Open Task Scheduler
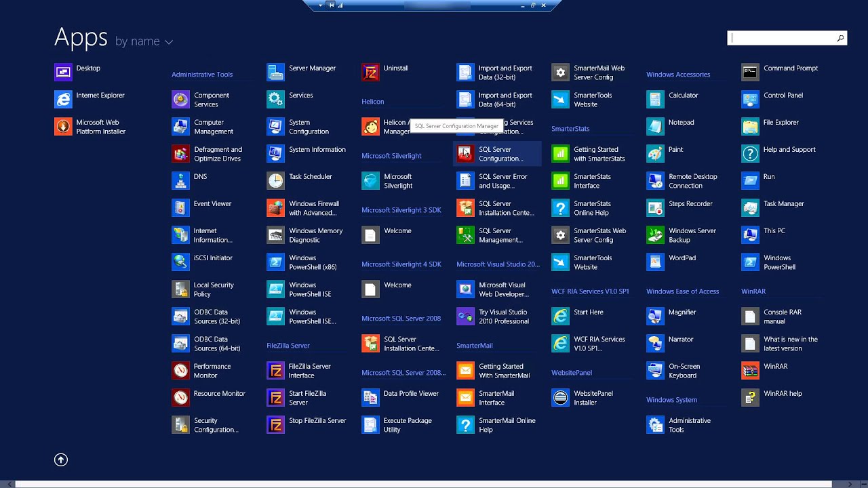 click(300, 180)
